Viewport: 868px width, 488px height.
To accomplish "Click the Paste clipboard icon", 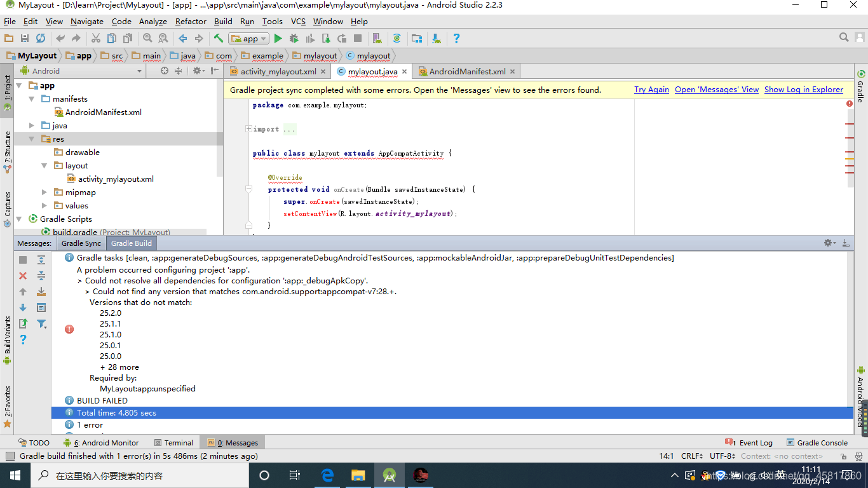I will pos(128,39).
